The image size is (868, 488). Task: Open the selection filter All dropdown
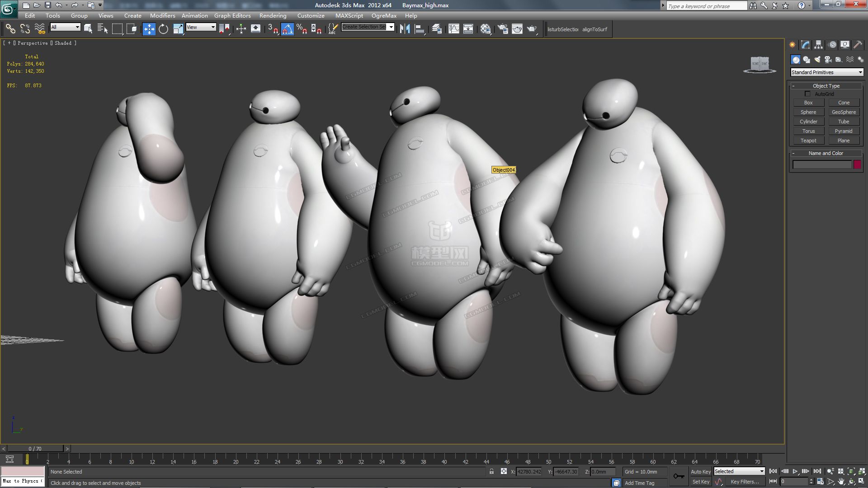click(x=65, y=27)
